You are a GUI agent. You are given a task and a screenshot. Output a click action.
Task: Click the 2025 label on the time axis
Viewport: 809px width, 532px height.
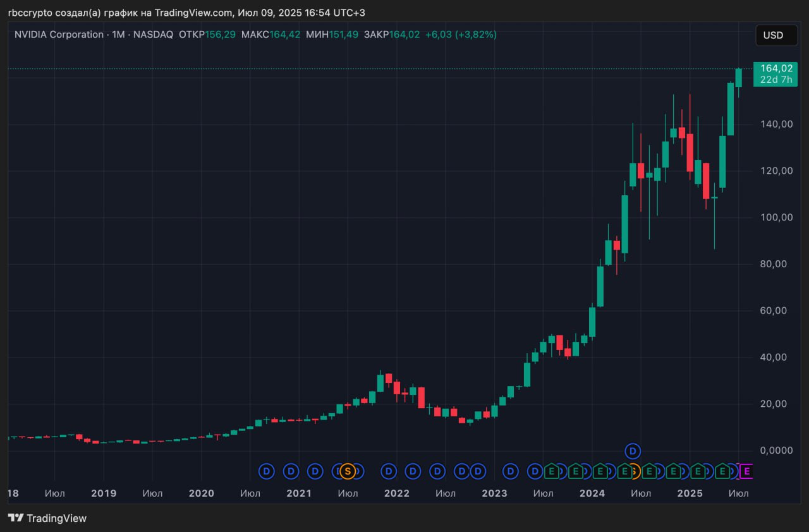pos(690,493)
